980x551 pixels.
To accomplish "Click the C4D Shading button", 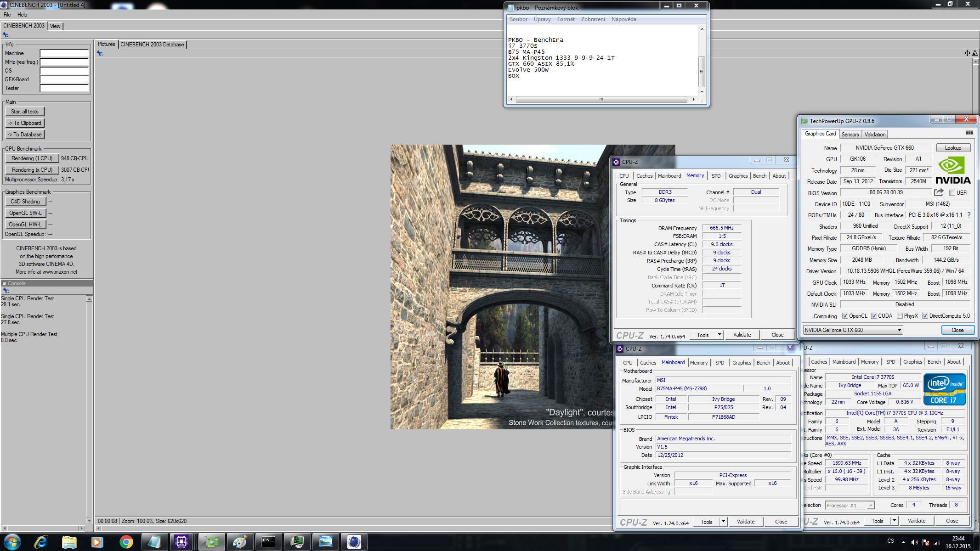I will click(x=25, y=202).
